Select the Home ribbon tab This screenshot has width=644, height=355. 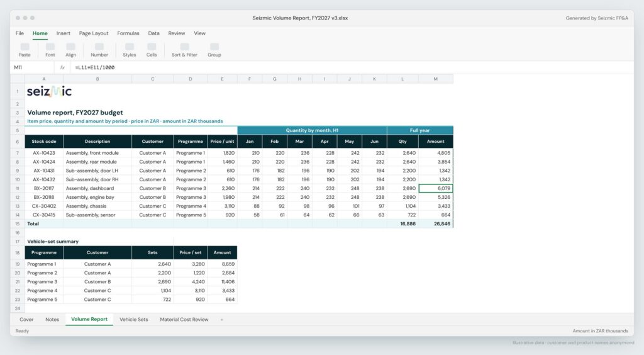point(40,33)
